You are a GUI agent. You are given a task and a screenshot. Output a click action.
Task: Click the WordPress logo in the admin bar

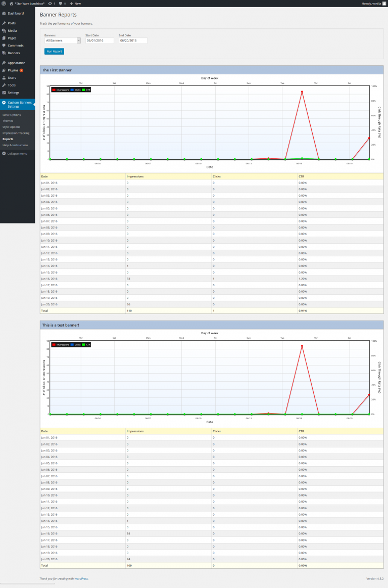[x=4, y=3]
